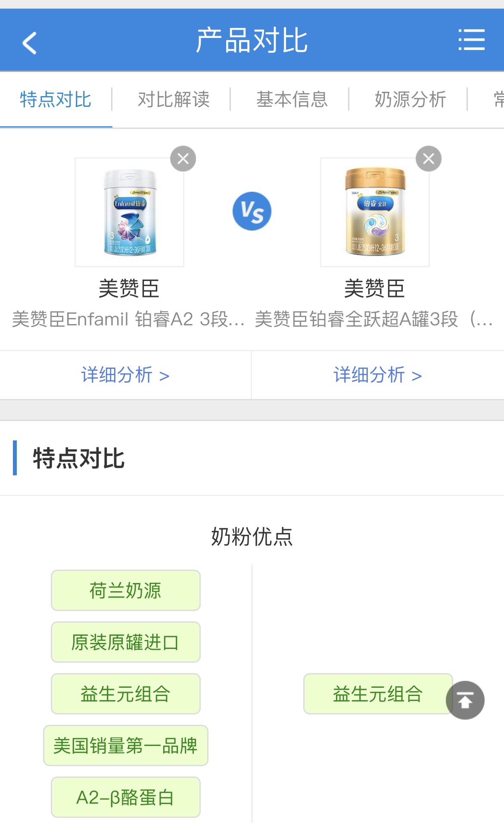This screenshot has width=504, height=839.
Task: Tap the back arrow icon
Action: (x=29, y=42)
